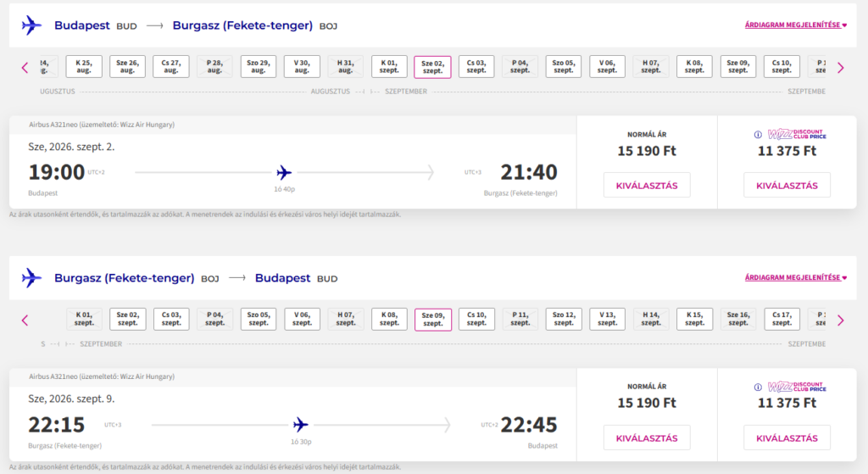The width and height of the screenshot is (868, 474).
Task: Click the info icon beside outbound Wizz Discount Club
Action: pos(758,135)
